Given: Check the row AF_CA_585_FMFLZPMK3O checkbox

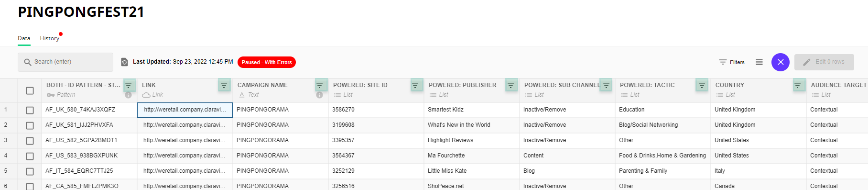Looking at the screenshot, I should [x=30, y=186].
